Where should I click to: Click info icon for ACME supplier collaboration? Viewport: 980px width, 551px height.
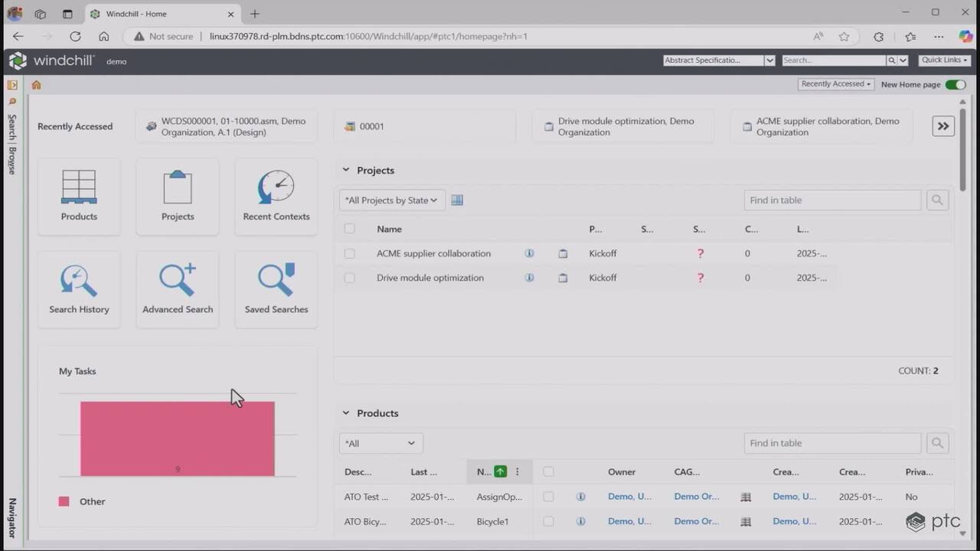point(529,253)
